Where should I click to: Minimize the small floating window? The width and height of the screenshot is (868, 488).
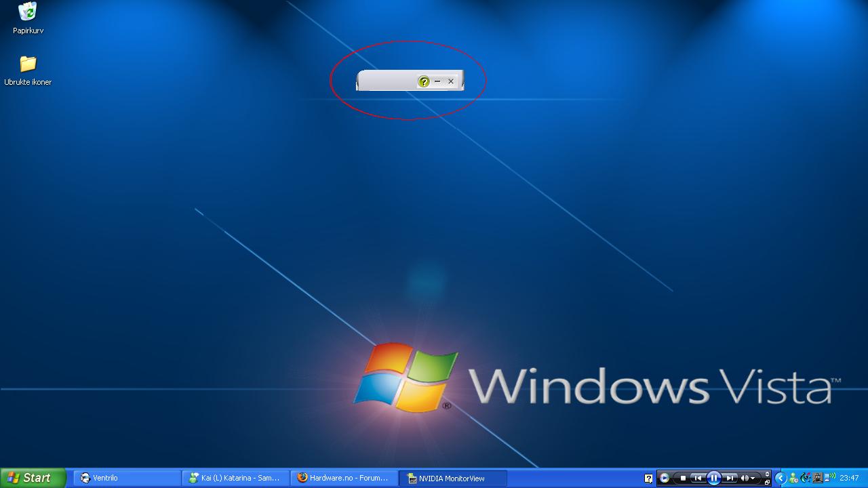click(437, 81)
